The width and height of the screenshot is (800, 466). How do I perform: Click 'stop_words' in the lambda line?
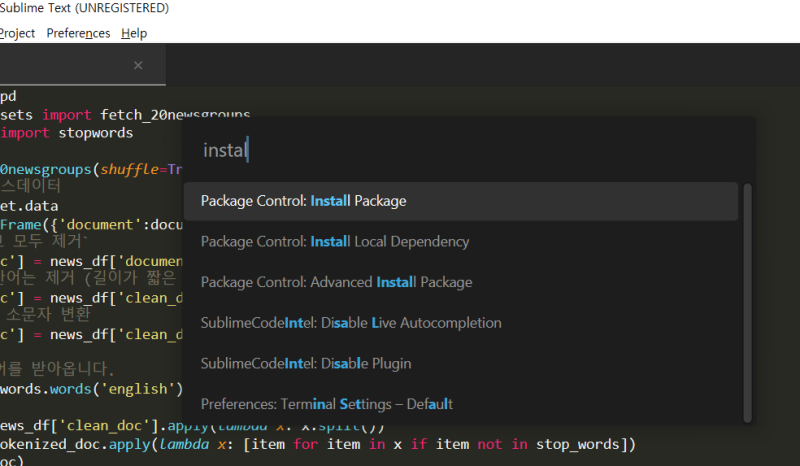[578, 445]
